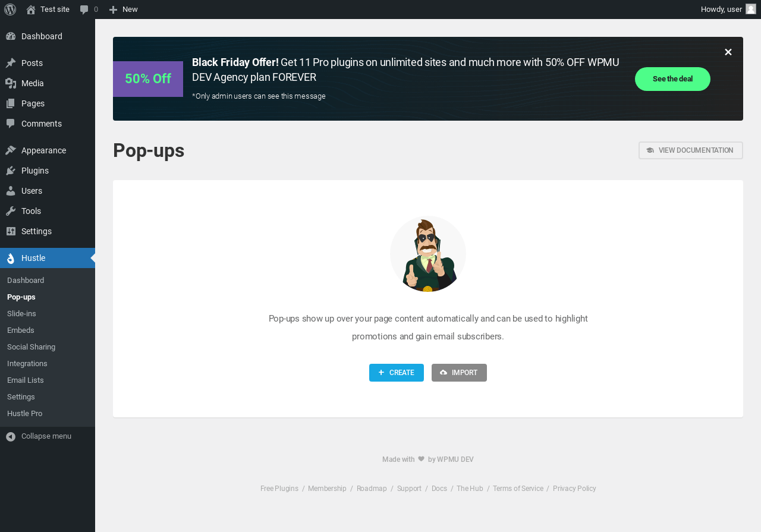Click the Hustle hand icon
The image size is (761, 532).
[11, 258]
